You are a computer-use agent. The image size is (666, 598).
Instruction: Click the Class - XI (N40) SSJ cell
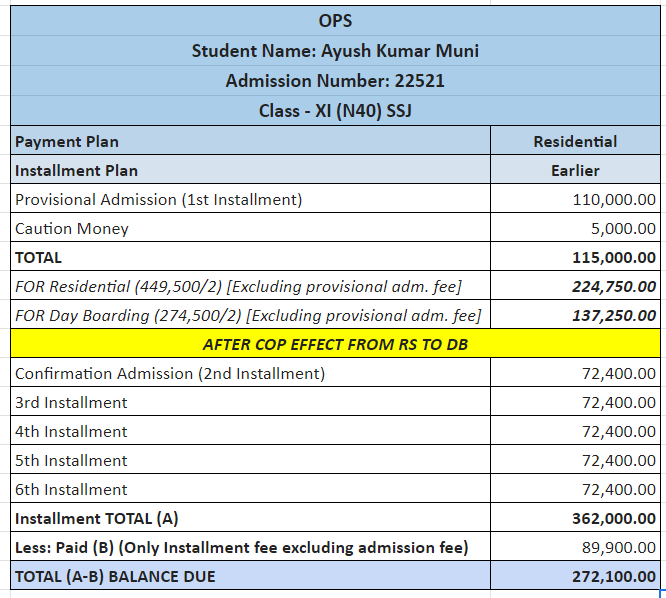click(x=335, y=110)
